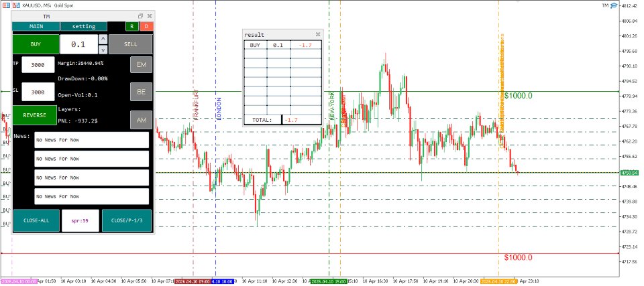Click the one-click trading panel icon
The image size is (644, 286).
(x=7, y=5)
